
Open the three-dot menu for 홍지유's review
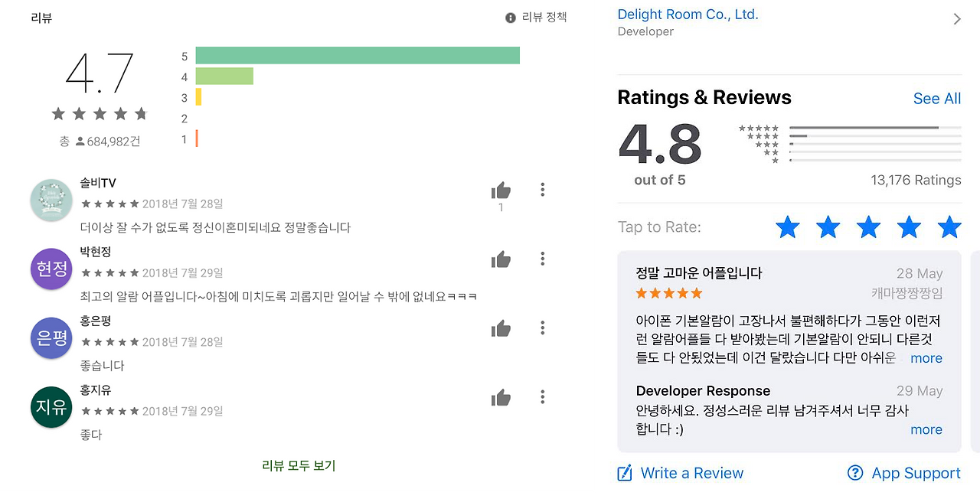(542, 396)
